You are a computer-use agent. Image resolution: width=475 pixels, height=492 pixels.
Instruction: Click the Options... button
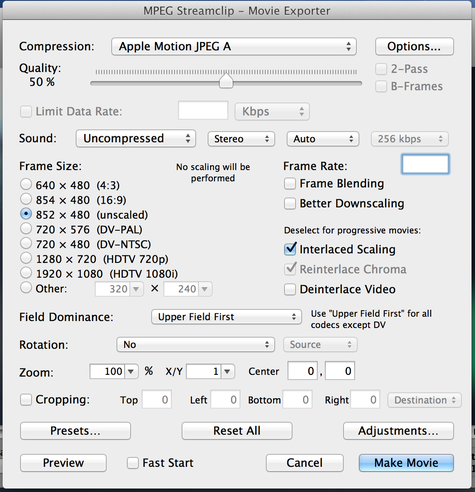click(x=414, y=46)
